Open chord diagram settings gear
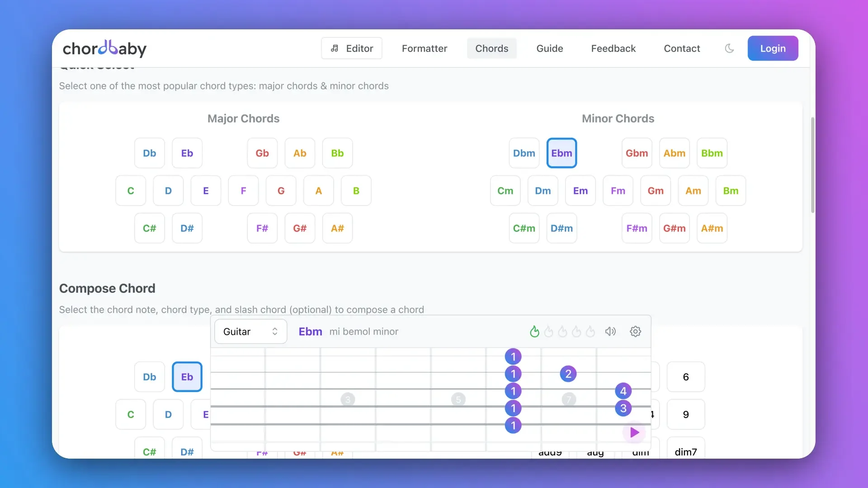Screen dimensions: 868x488 [635, 332]
